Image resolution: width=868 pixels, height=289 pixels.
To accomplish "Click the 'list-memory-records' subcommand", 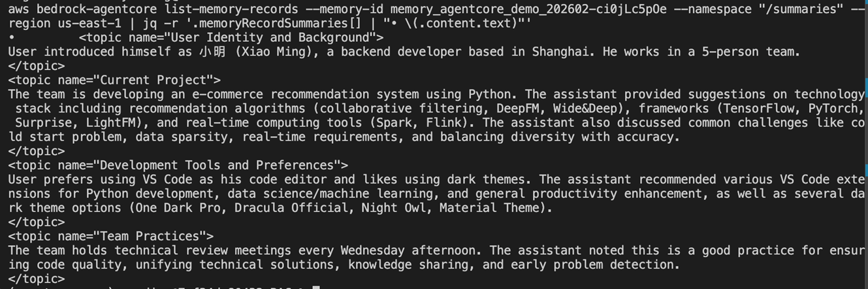I will point(233,9).
